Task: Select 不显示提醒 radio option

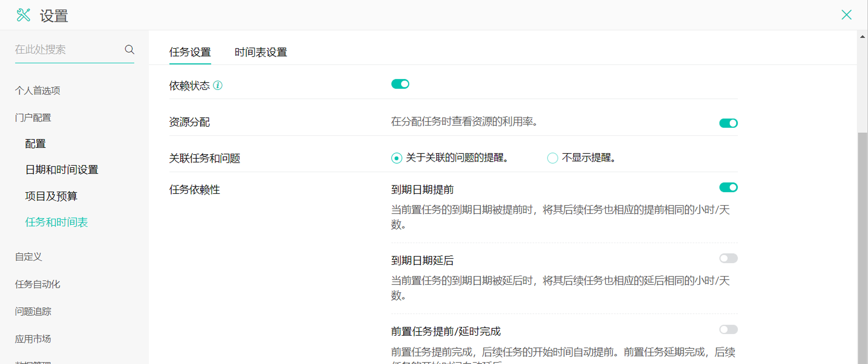Action: click(552, 158)
